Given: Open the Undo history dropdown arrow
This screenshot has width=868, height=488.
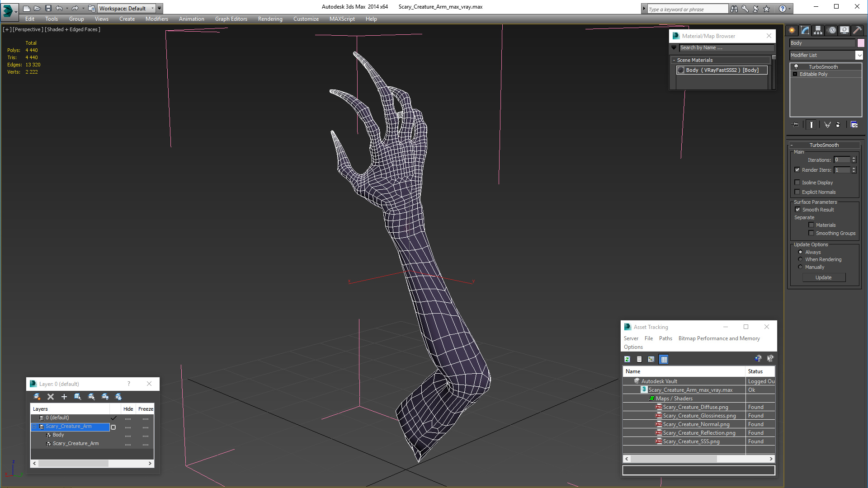Looking at the screenshot, I should tap(67, 8).
